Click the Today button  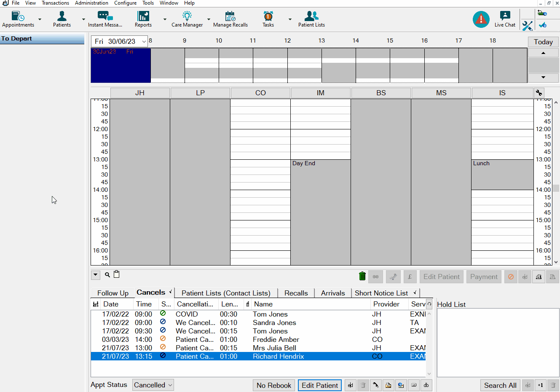point(543,42)
